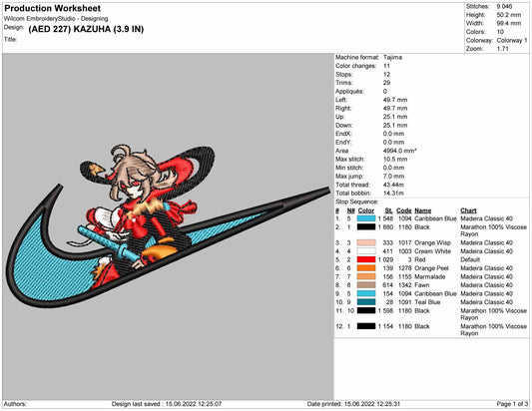Click the Height value '50.2 mm'
The width and height of the screenshot is (532, 411).
pos(509,15)
